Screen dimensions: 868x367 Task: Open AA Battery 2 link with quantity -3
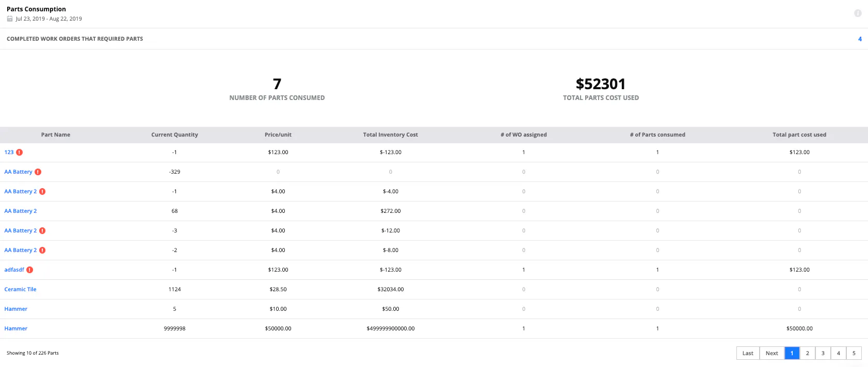[x=21, y=230]
